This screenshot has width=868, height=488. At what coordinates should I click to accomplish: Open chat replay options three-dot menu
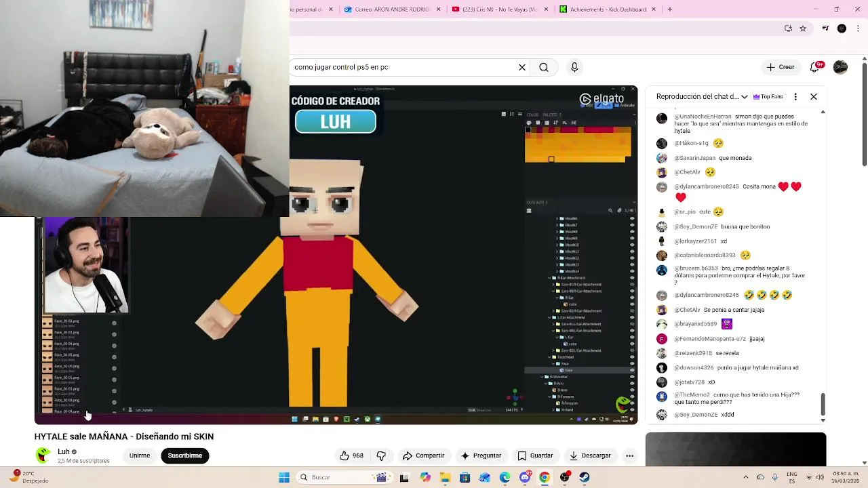795,96
